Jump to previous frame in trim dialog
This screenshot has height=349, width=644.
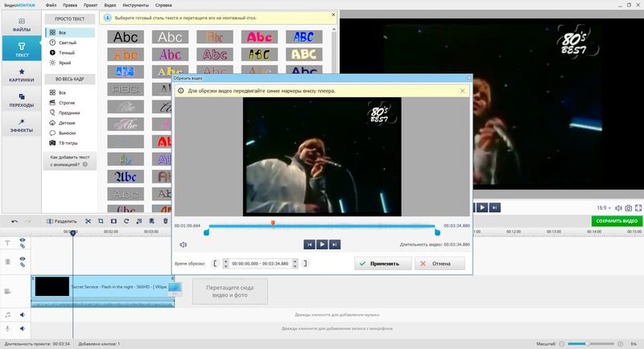(x=309, y=244)
